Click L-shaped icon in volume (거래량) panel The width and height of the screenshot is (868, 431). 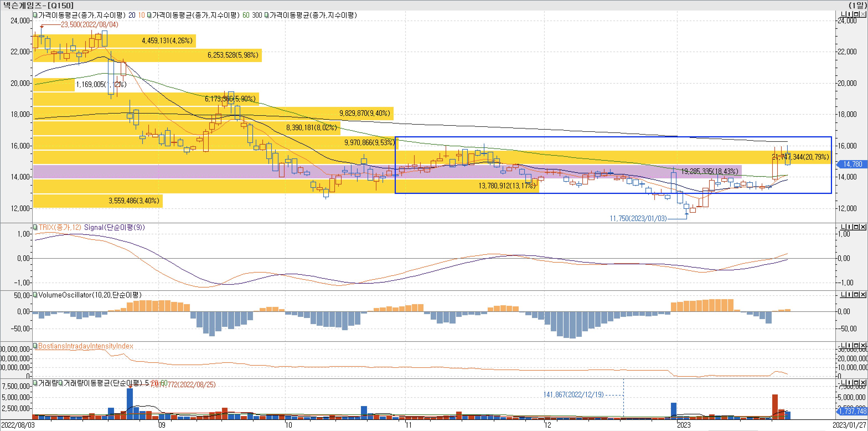[x=843, y=383]
